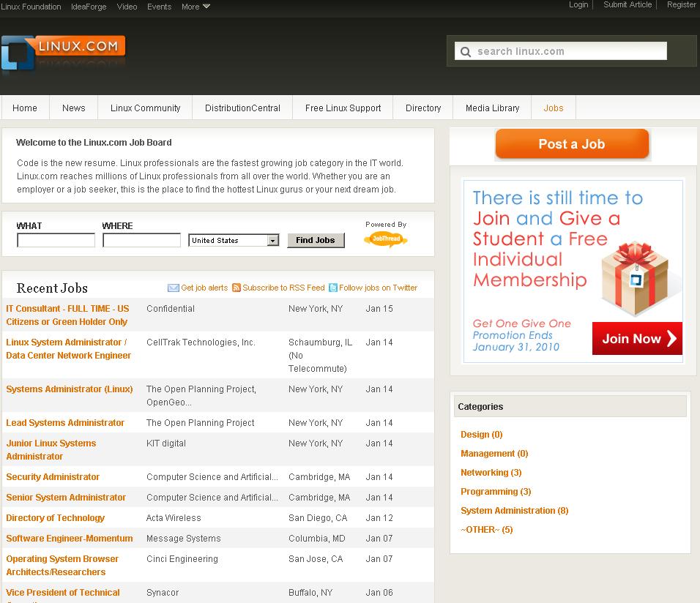Open the United States country dropdown
This screenshot has height=603, width=700.
234,240
